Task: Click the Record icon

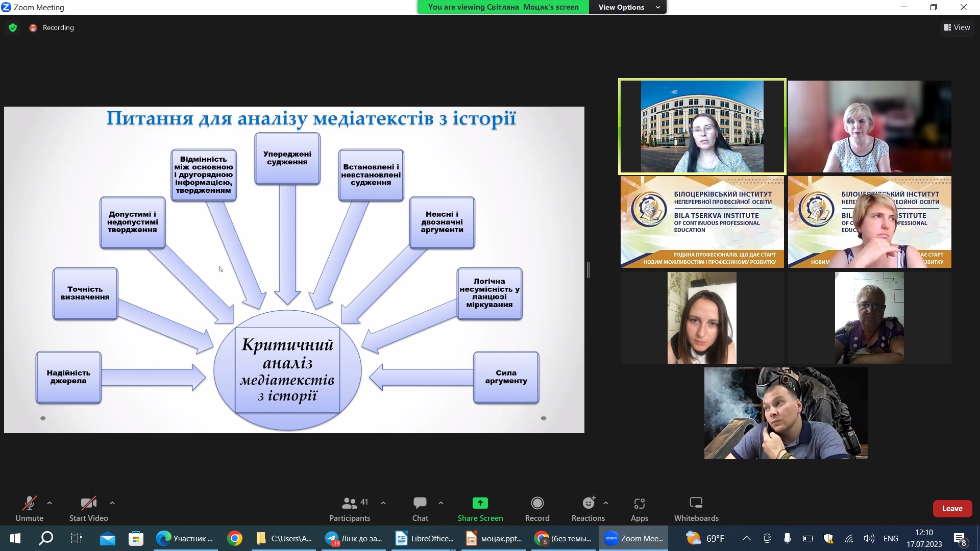Action: 537,504
